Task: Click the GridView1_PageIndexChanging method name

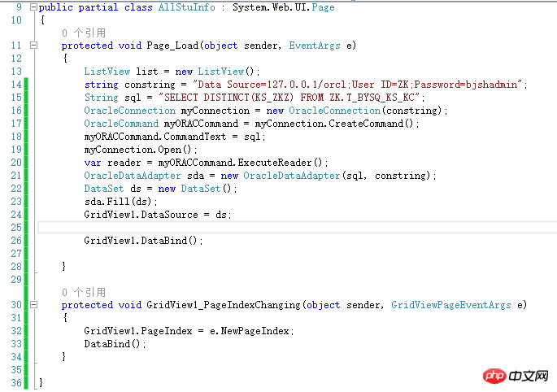Action: (x=224, y=305)
